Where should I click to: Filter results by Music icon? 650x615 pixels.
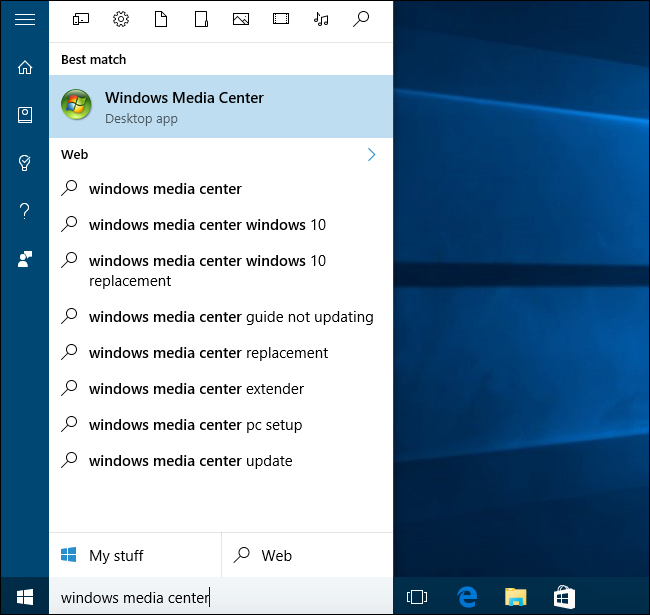321,19
